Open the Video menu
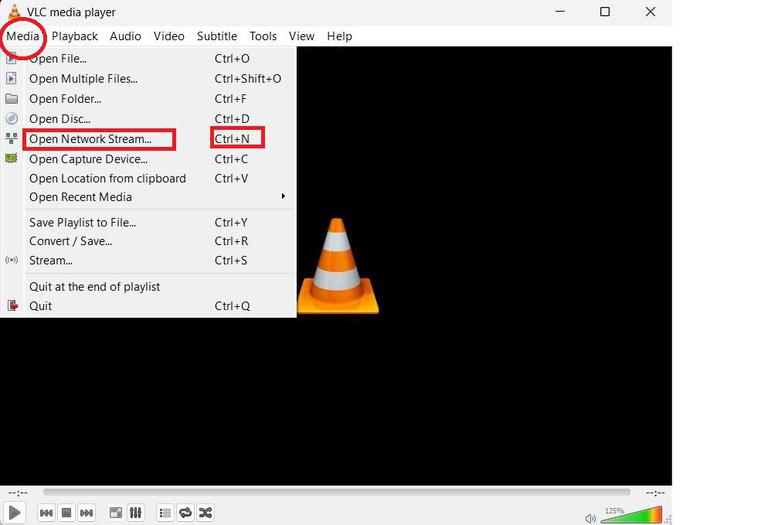 (169, 36)
